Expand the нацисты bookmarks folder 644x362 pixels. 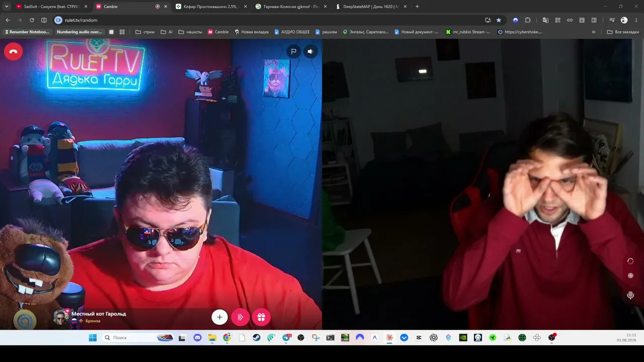pos(190,32)
